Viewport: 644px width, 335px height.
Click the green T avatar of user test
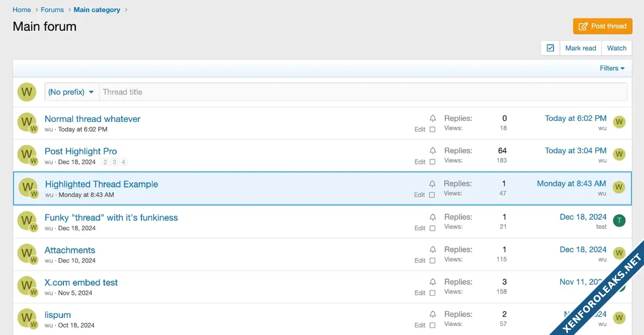(x=619, y=220)
